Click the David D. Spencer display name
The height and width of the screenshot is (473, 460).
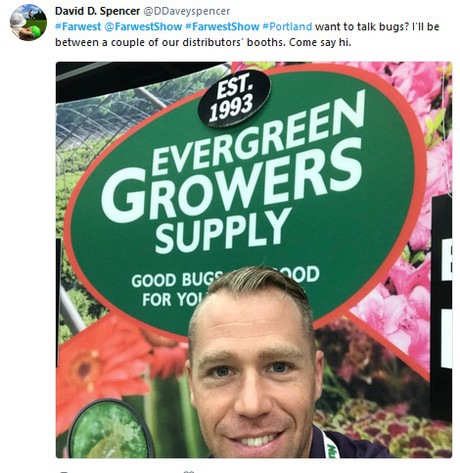[x=97, y=11]
